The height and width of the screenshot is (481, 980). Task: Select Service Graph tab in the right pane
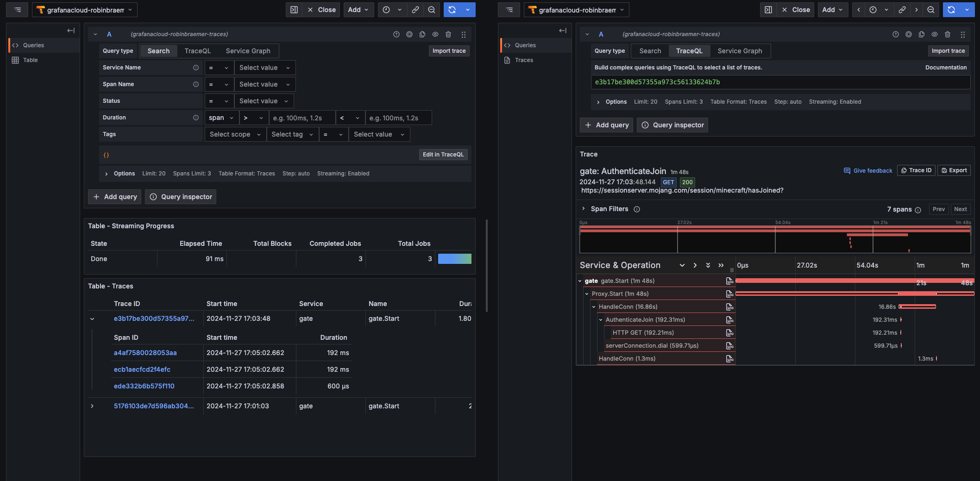(x=739, y=51)
